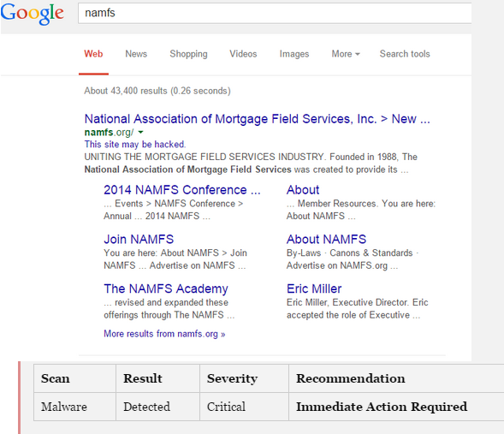
Task: Click the 'Eric Miller, Executive Director' snippet
Action: (358, 309)
